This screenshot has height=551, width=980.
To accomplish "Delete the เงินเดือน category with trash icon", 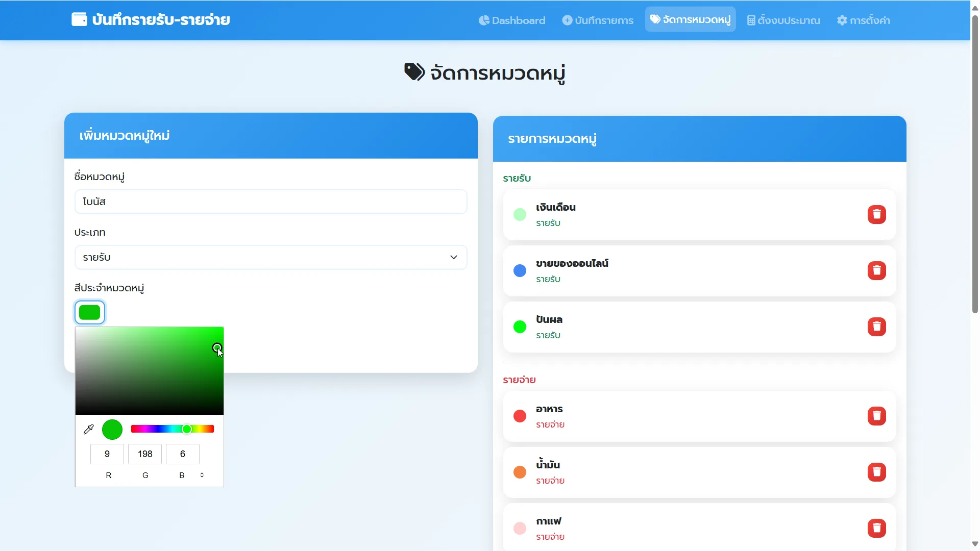I will pyautogui.click(x=876, y=215).
